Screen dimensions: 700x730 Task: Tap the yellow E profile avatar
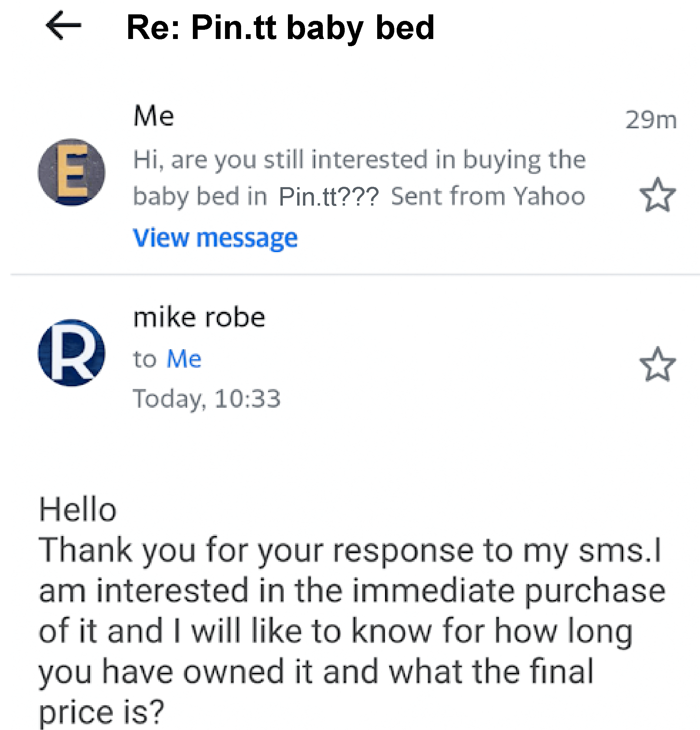point(72,172)
